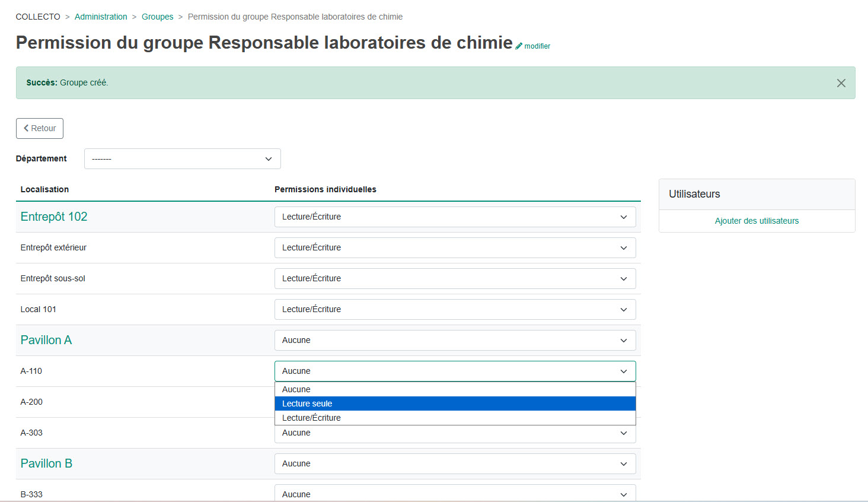Open Entrepôt sous-sol permission dropdown
The width and height of the screenshot is (868, 502).
pos(455,279)
